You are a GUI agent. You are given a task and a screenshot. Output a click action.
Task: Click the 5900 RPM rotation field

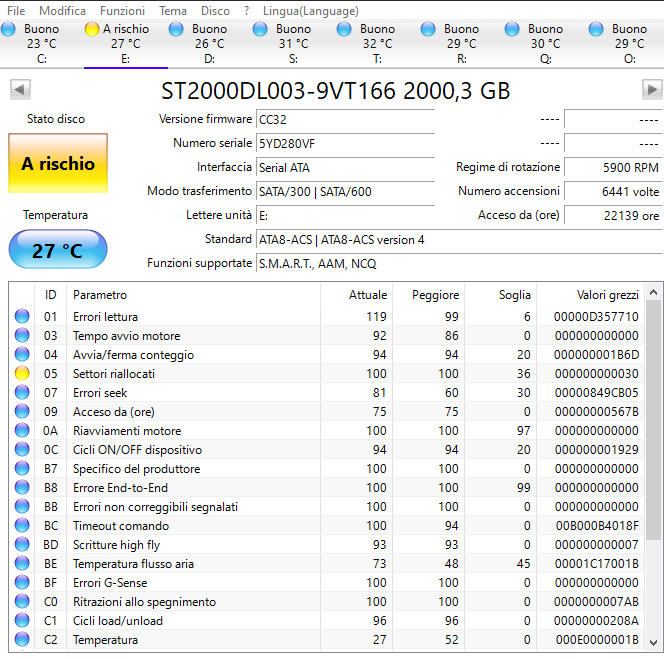[614, 168]
